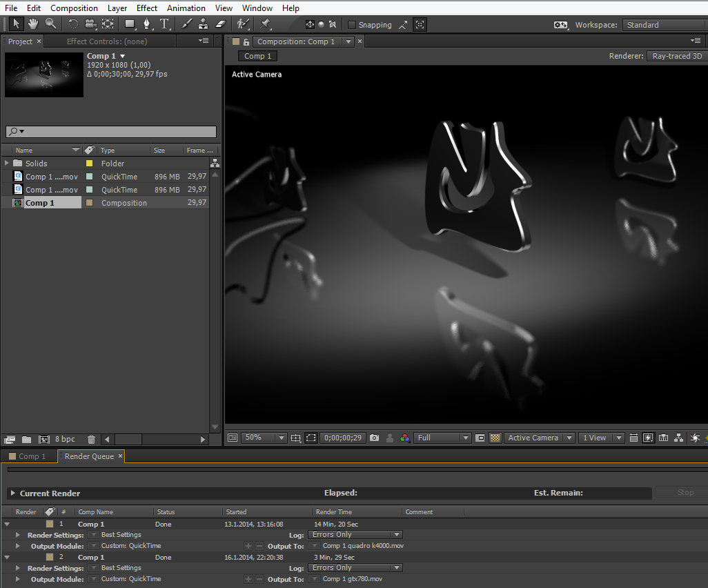The image size is (708, 588).
Task: Select the Puppet Pin tool
Action: pos(265,24)
